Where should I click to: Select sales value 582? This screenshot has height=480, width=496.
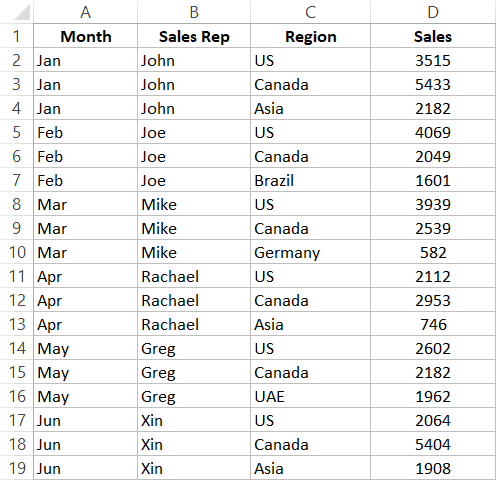click(x=433, y=252)
